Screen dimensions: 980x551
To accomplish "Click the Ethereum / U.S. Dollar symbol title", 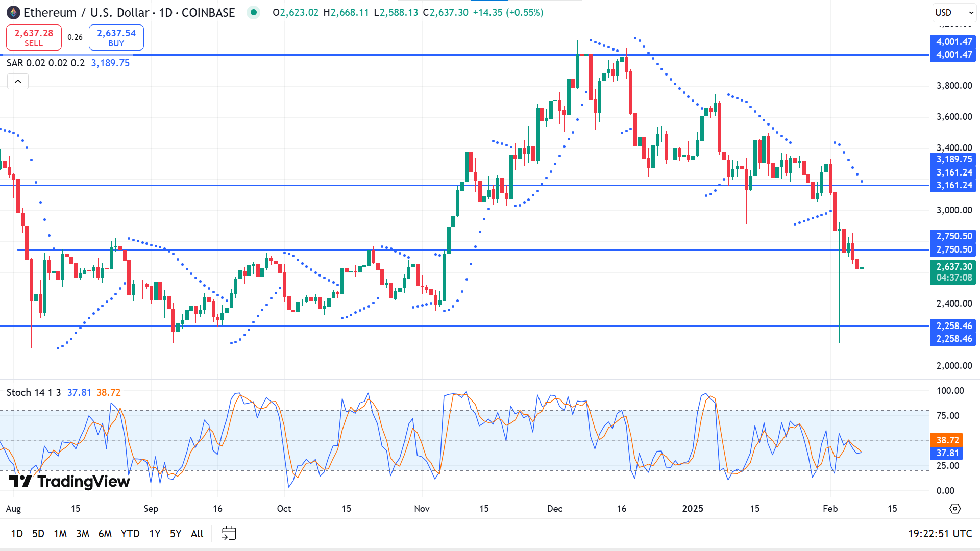I will click(86, 12).
